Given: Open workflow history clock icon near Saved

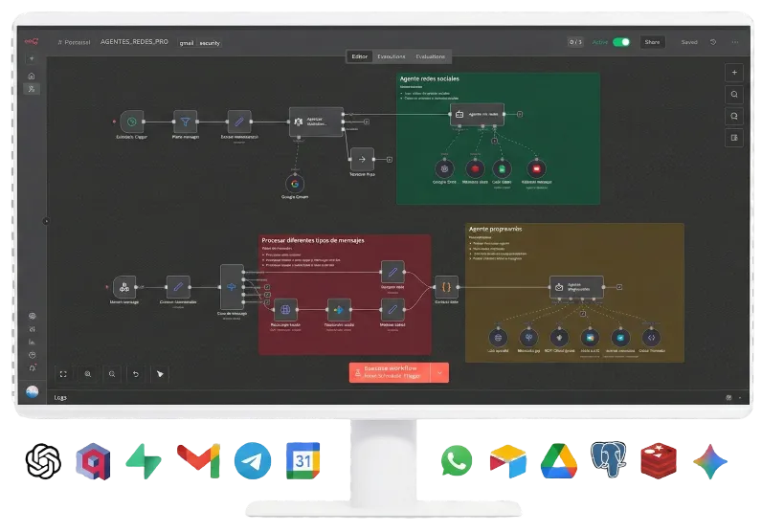Looking at the screenshot, I should click(713, 42).
